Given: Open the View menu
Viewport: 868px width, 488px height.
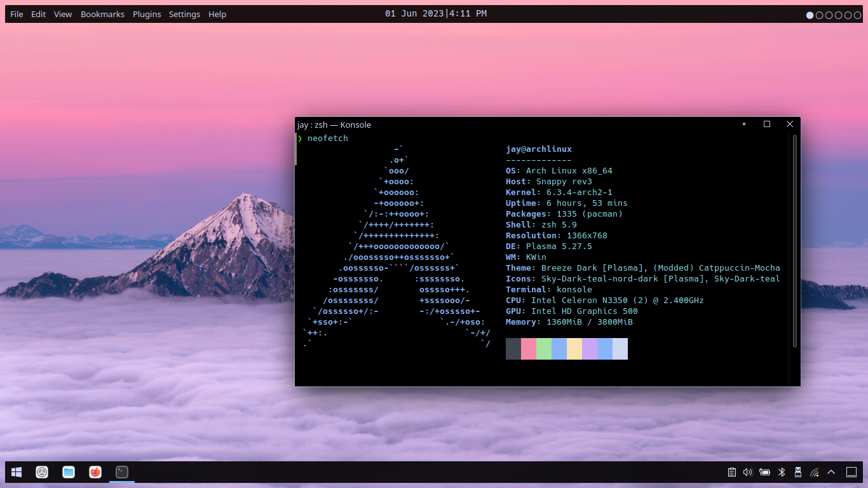Looking at the screenshot, I should 63,14.
